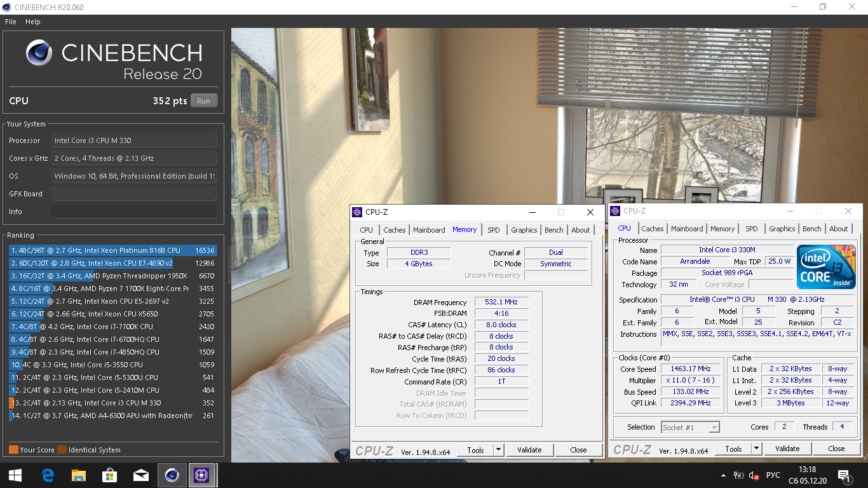This screenshot has height=488, width=868.
Task: Click the Code Name Arrandale field
Action: pos(695,261)
